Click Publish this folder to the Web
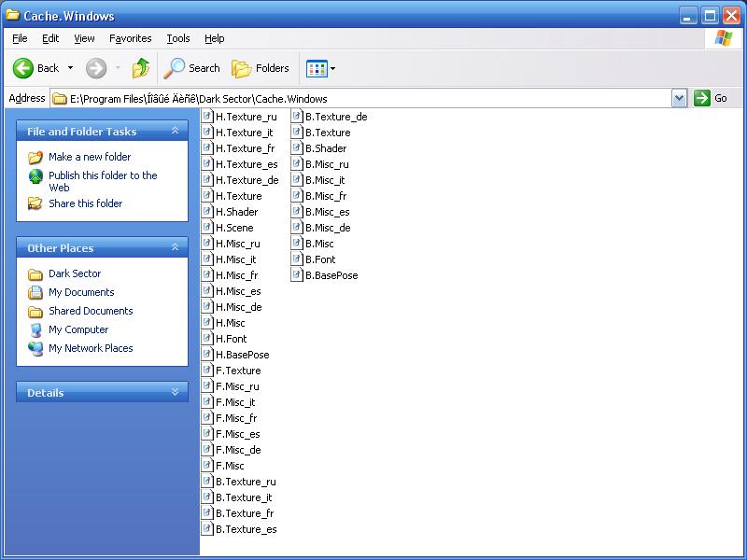Image resolution: width=747 pixels, height=560 pixels. 103,181
